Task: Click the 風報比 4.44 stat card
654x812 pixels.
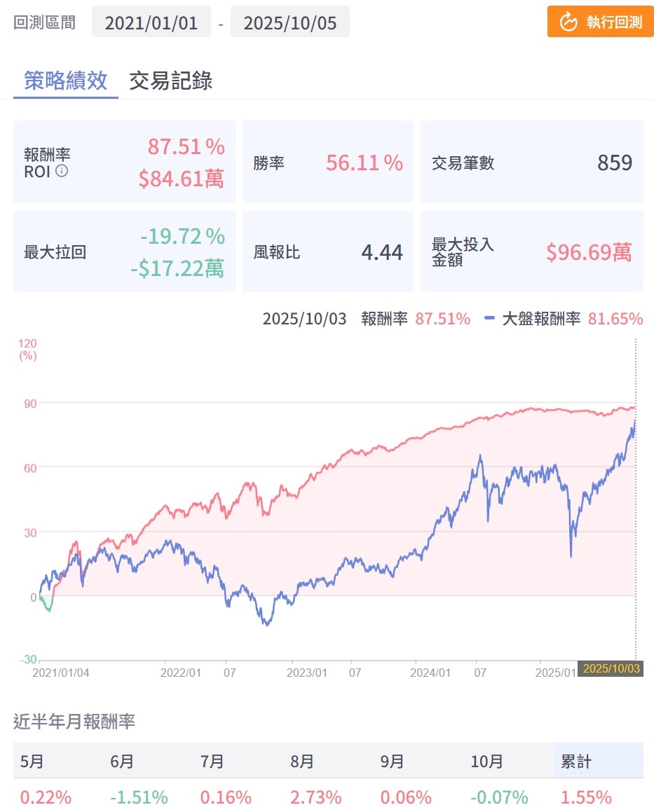Action: (x=328, y=252)
